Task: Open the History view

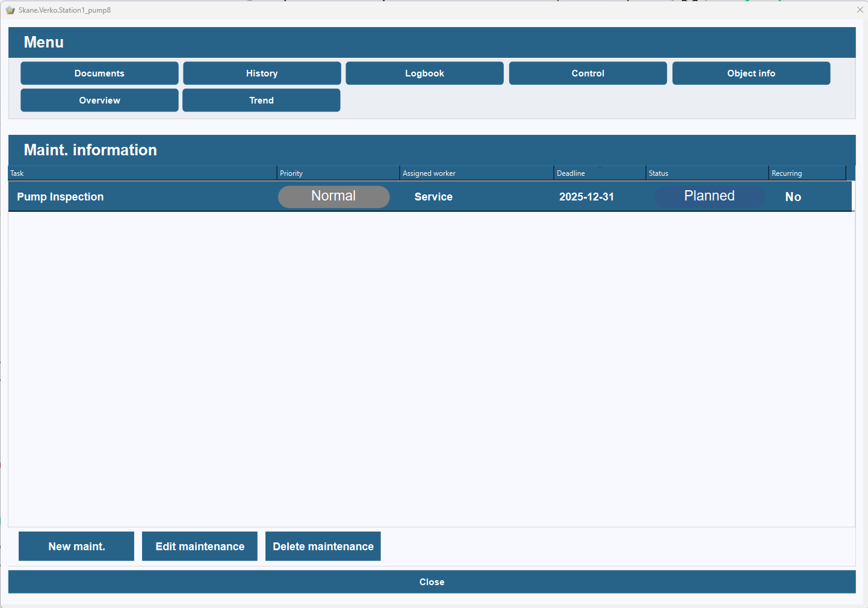Action: click(x=262, y=73)
